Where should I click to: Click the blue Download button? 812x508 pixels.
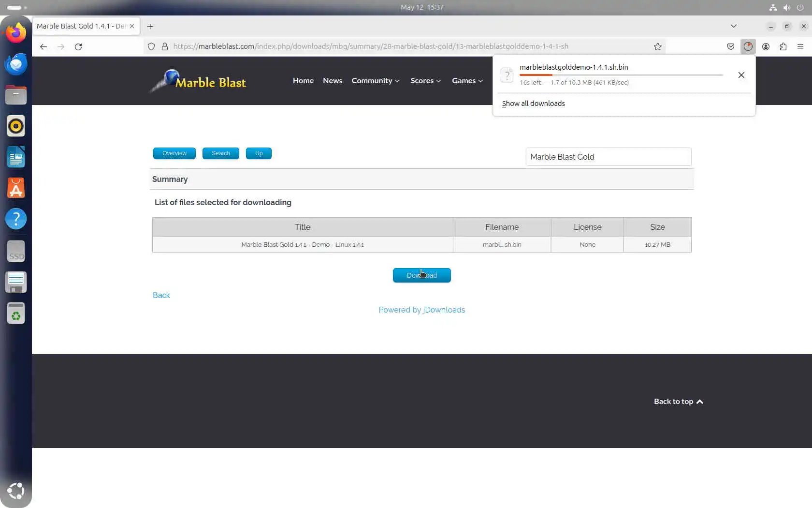coord(422,275)
